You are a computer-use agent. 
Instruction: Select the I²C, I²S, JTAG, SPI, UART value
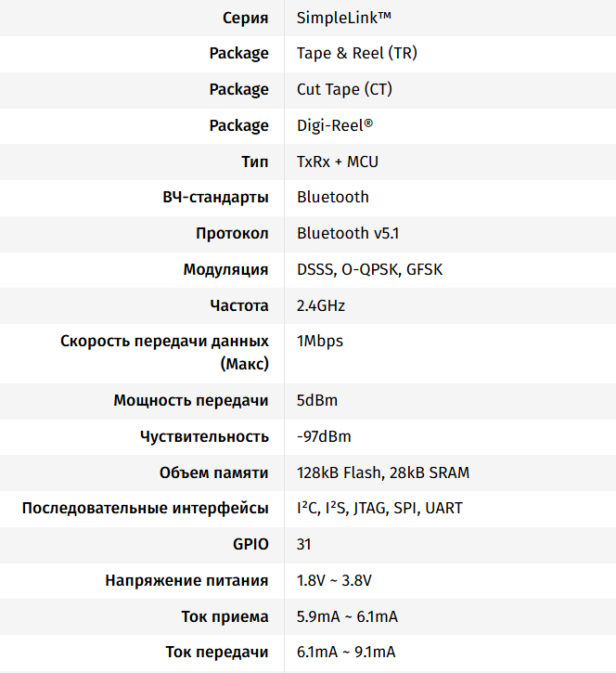coord(379,509)
